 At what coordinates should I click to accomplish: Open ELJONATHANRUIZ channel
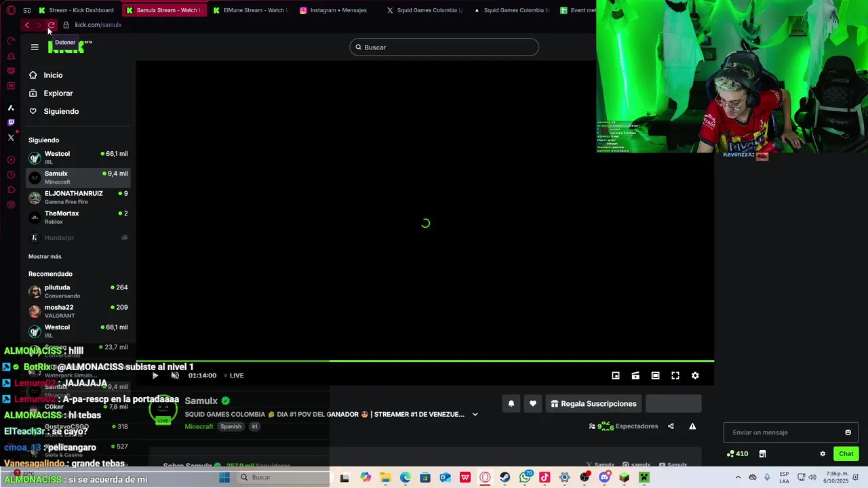click(x=78, y=197)
